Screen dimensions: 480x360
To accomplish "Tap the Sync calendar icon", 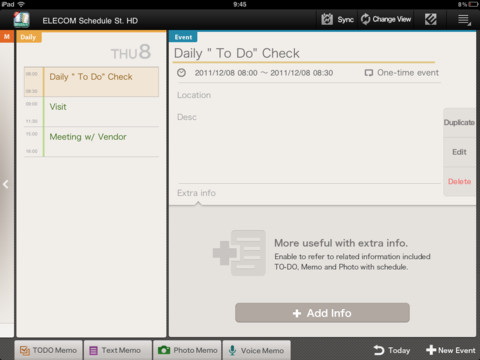I will point(327,19).
